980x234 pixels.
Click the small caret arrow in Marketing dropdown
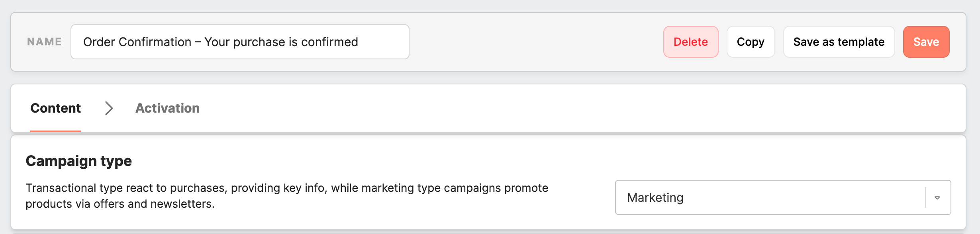pos(937,198)
